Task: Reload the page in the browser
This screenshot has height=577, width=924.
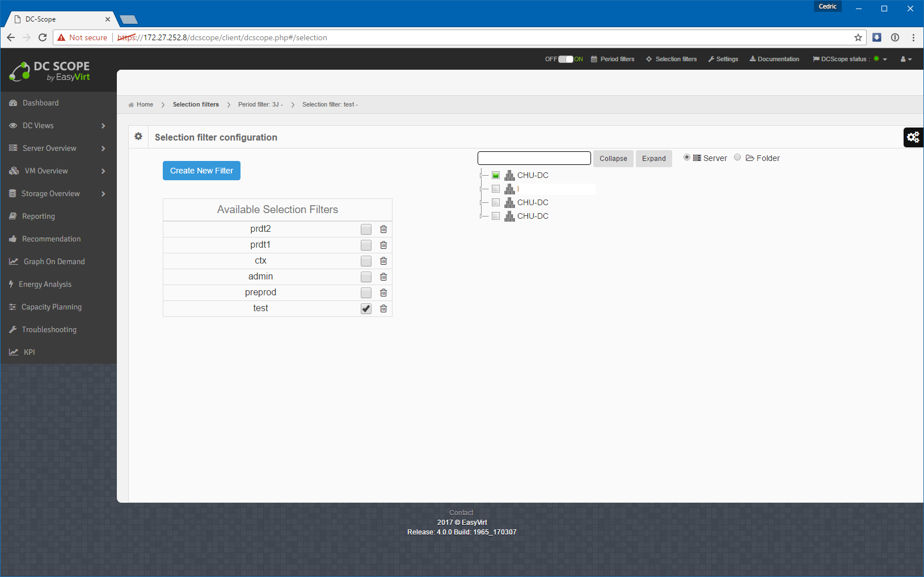Action: 43,37
